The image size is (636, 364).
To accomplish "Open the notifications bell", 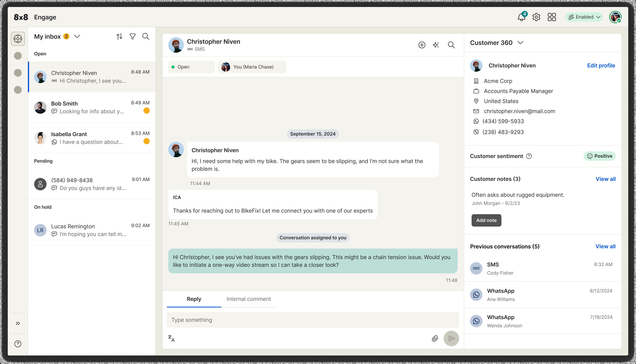I will pos(521,17).
